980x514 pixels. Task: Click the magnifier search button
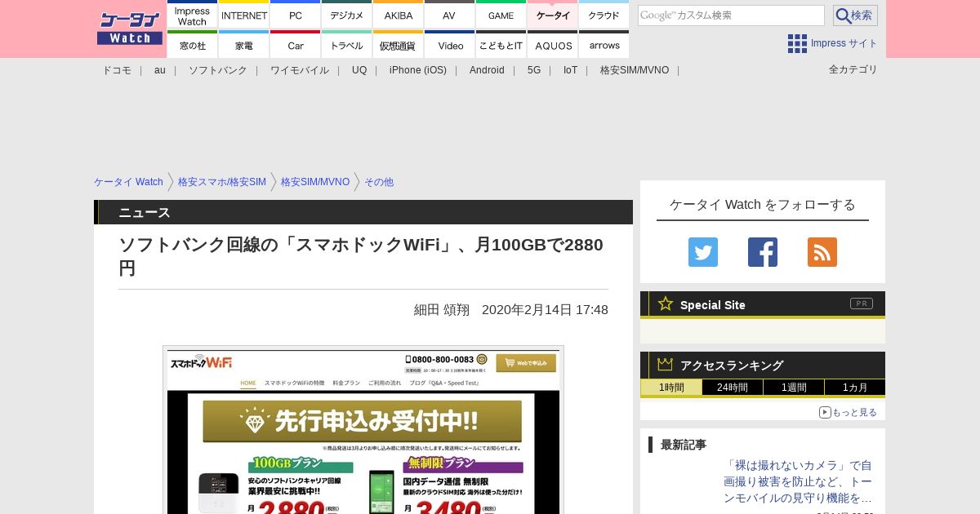pyautogui.click(x=855, y=16)
